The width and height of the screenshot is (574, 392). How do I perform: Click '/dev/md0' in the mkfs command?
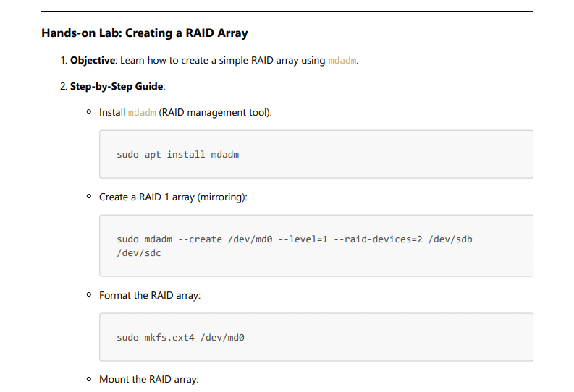coord(222,338)
